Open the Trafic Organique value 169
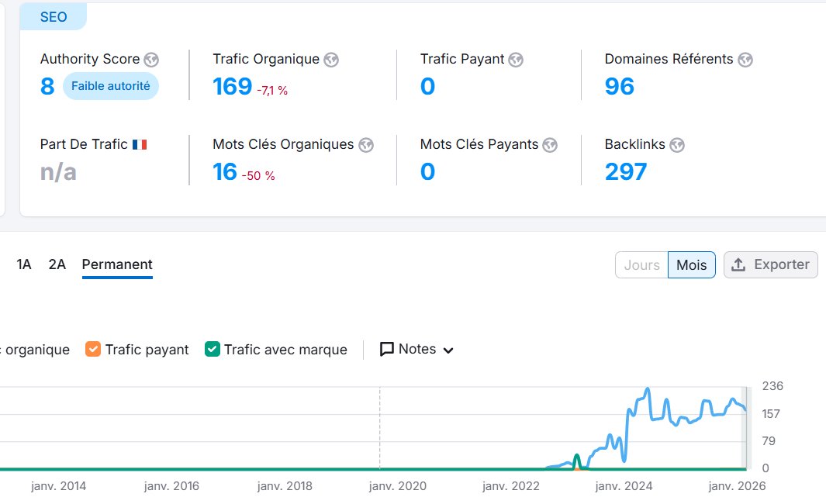The width and height of the screenshot is (826, 504). point(233,86)
